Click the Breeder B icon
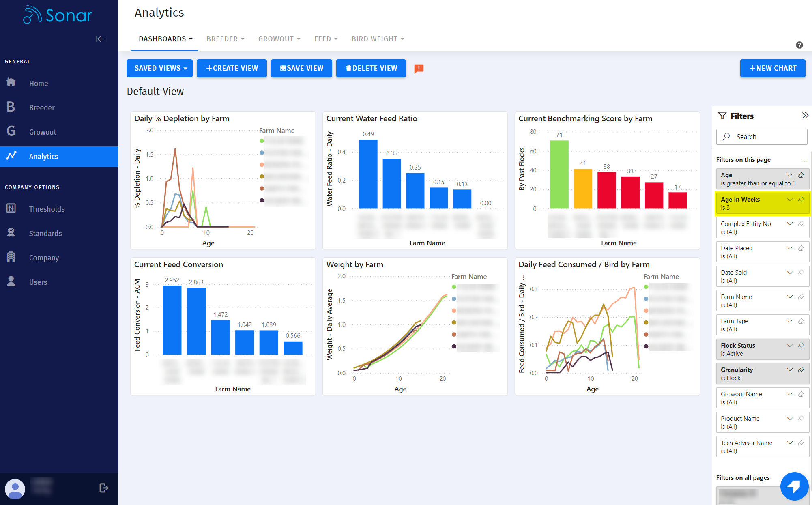 click(x=11, y=107)
